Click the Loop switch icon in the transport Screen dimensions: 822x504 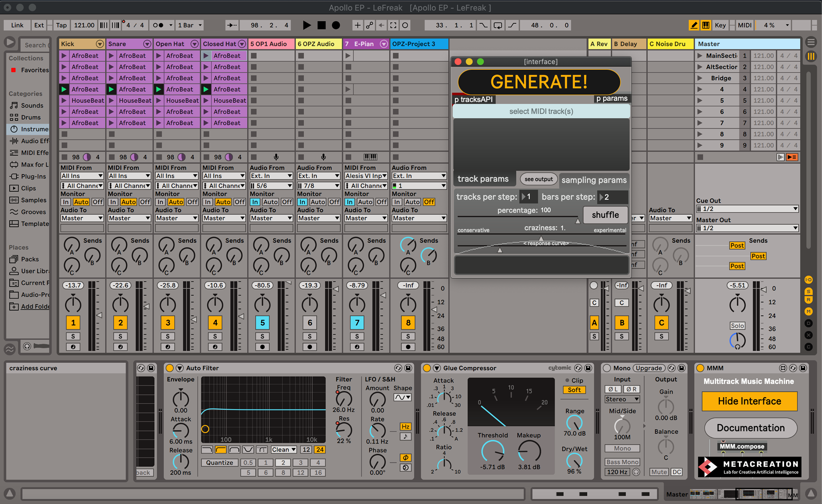pos(498,25)
